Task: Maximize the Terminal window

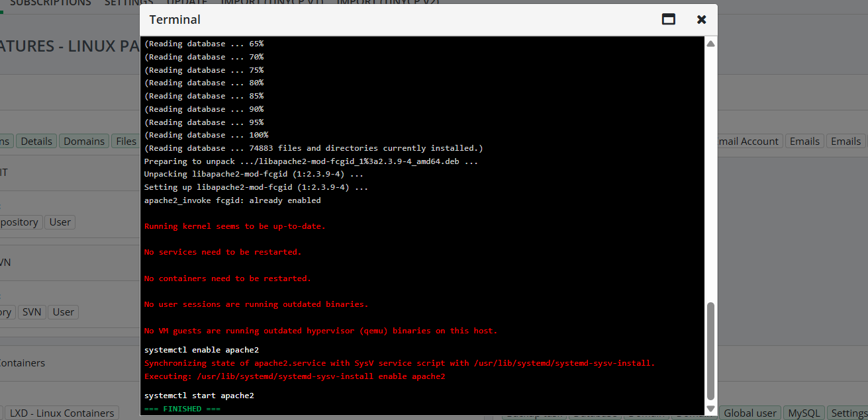Action: point(668,20)
